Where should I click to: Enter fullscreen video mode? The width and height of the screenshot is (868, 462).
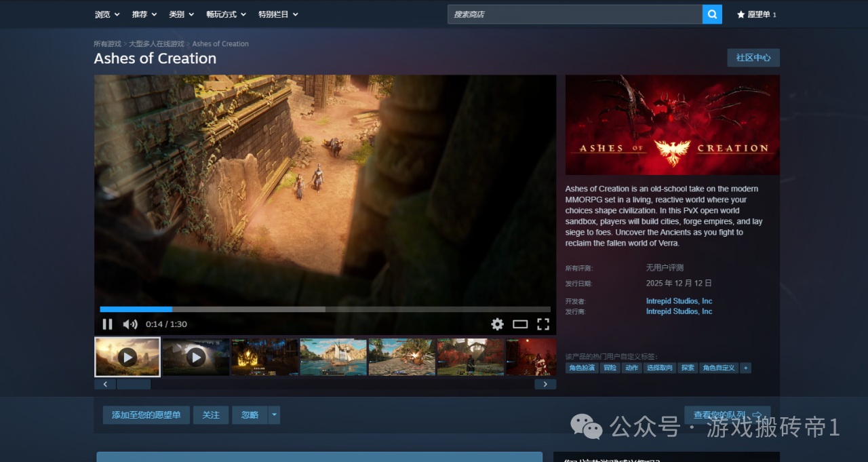[x=543, y=324]
